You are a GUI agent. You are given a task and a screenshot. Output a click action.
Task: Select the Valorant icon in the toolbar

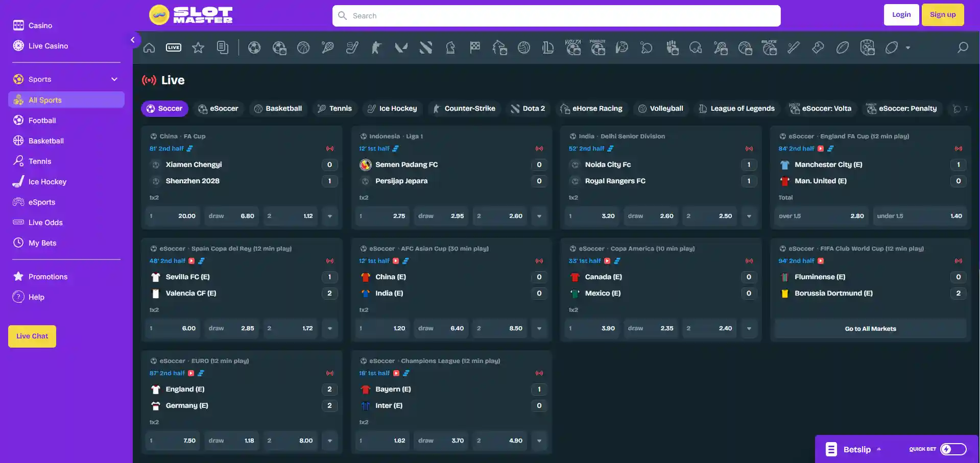pos(401,47)
